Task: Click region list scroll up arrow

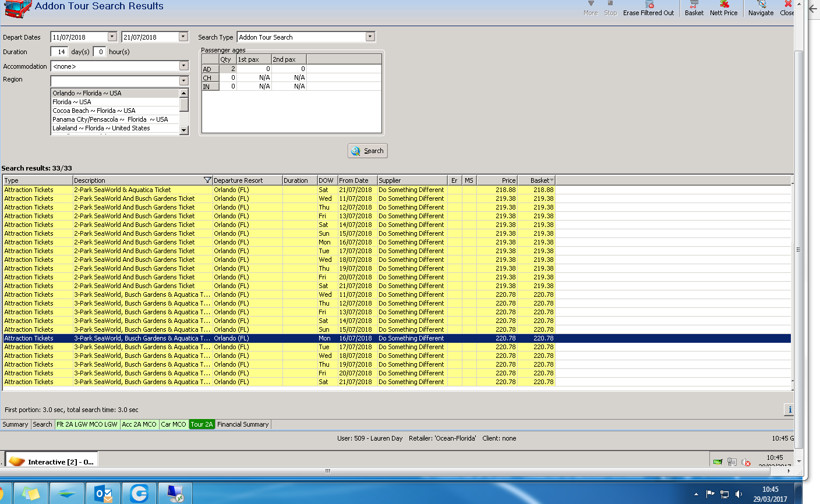Action: click(x=184, y=93)
